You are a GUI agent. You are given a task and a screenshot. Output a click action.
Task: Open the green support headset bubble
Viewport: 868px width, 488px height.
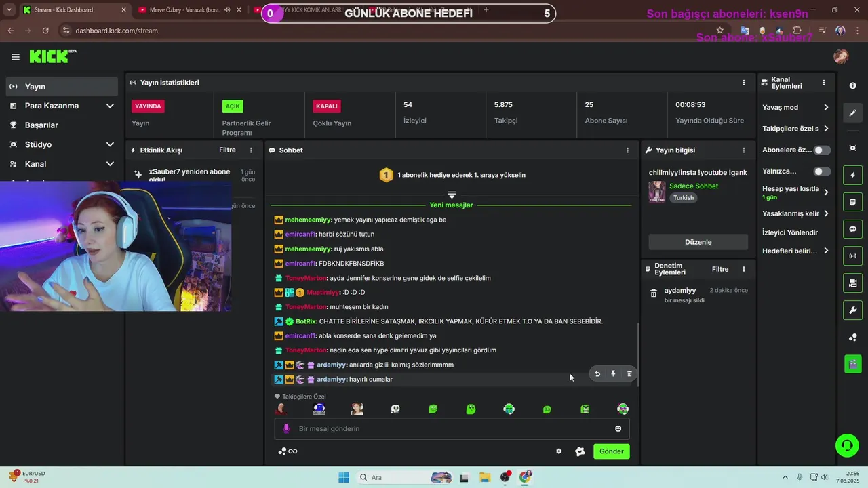[x=846, y=445]
